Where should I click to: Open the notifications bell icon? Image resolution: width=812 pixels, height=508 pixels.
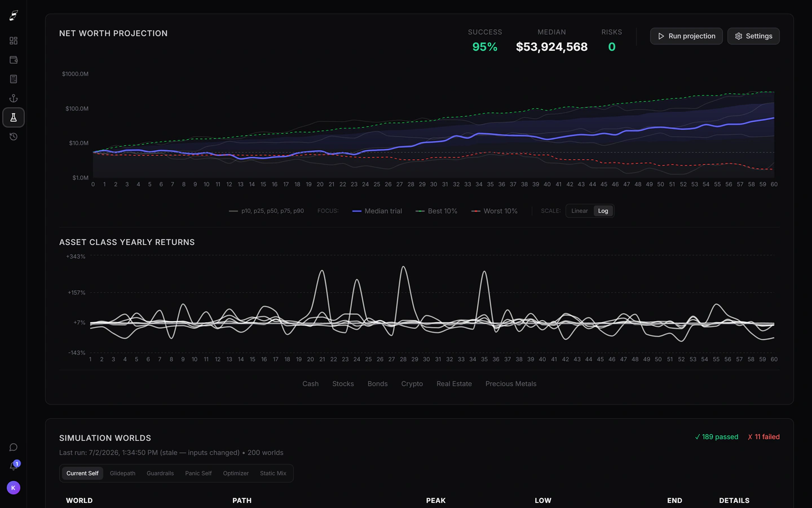tap(14, 466)
